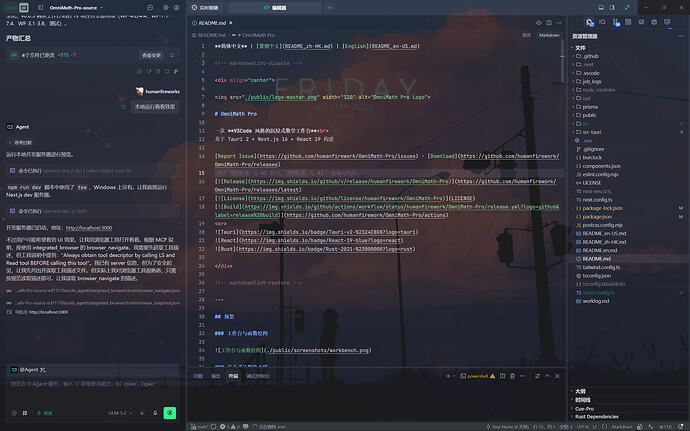Image resolution: width=690 pixels, height=431 pixels.
Task: Open the preview eye icon for README.md
Action: point(539,23)
